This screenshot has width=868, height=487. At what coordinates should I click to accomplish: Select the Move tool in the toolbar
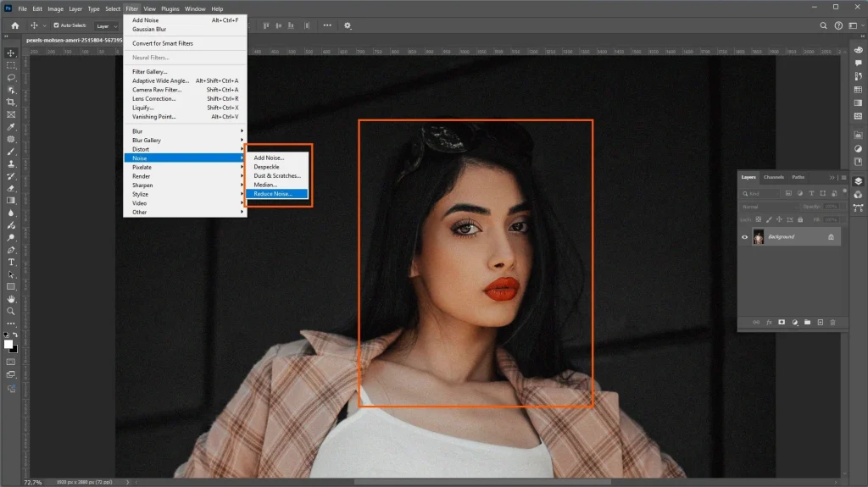tap(11, 53)
